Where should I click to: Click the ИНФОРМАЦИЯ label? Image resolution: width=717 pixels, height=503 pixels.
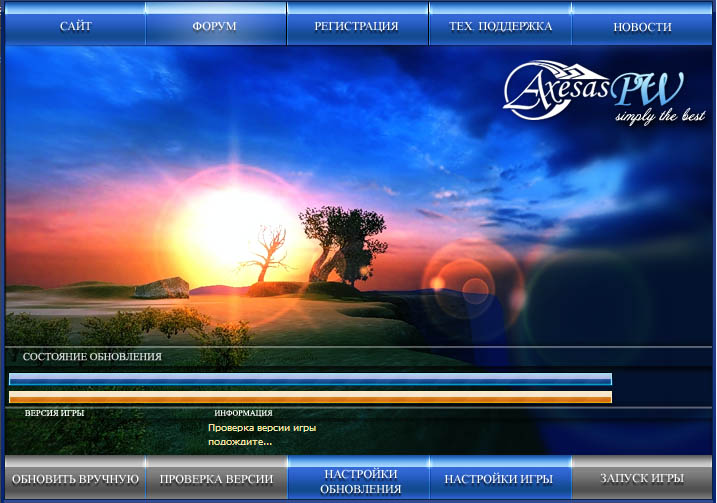243,412
